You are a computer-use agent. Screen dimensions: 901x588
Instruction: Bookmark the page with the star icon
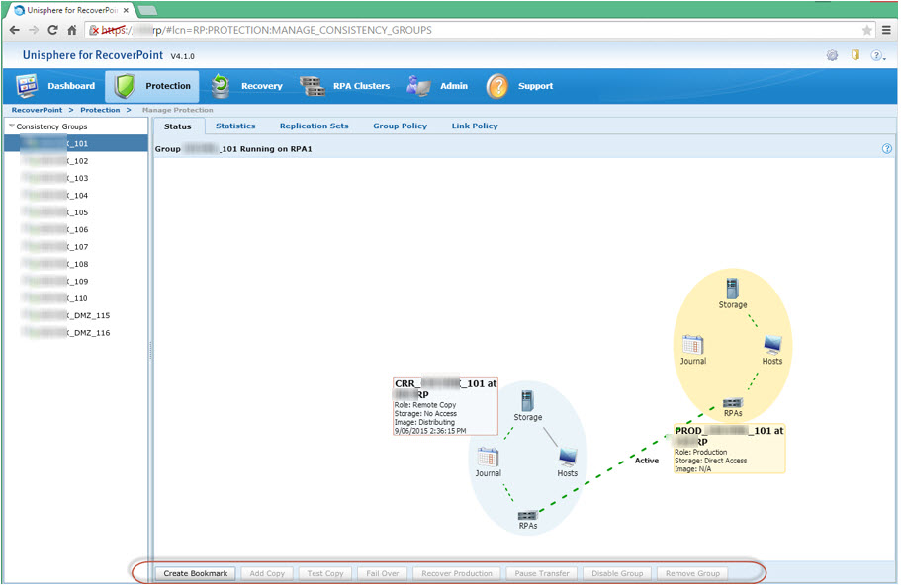pyautogui.click(x=867, y=30)
